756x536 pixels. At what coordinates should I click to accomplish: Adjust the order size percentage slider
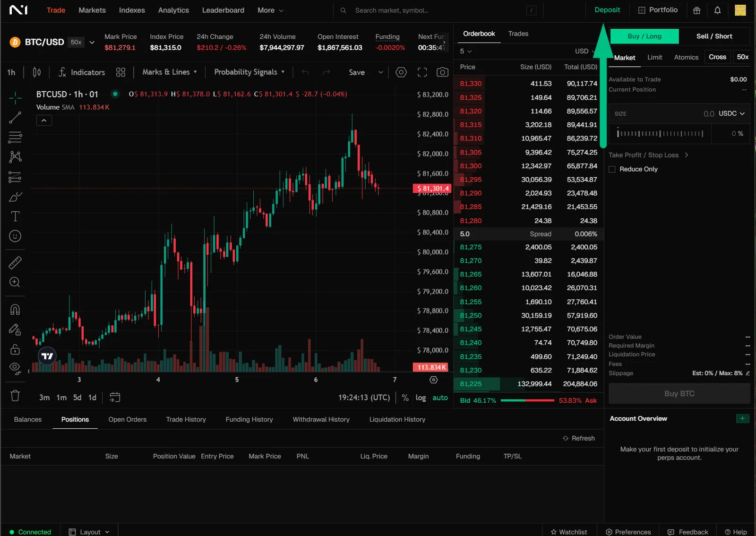pyautogui.click(x=660, y=134)
